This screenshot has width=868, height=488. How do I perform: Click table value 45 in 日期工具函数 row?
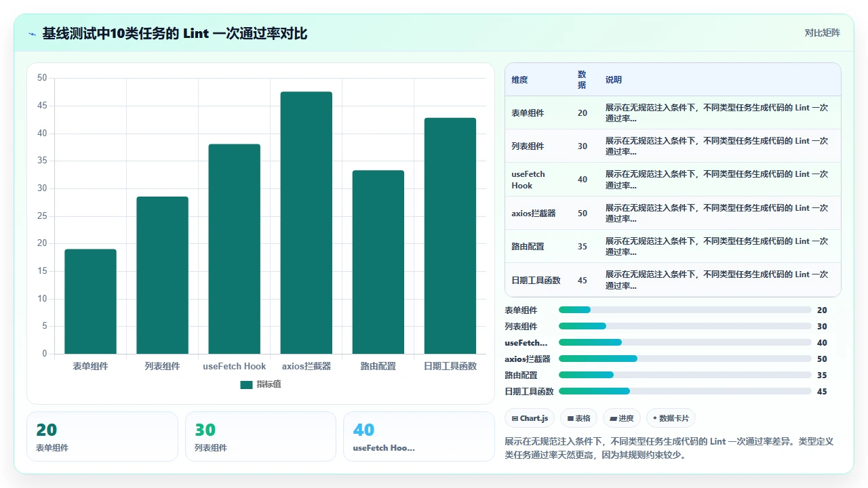click(583, 280)
